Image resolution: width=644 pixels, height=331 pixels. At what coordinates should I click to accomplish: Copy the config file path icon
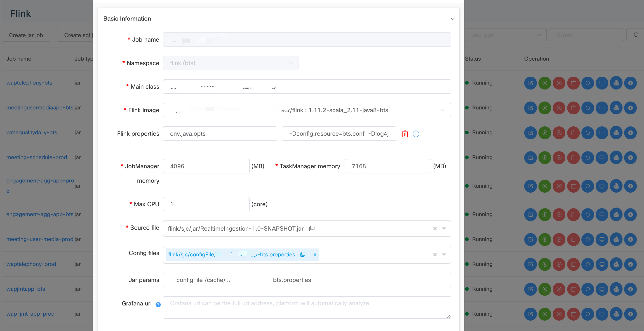pyautogui.click(x=303, y=254)
